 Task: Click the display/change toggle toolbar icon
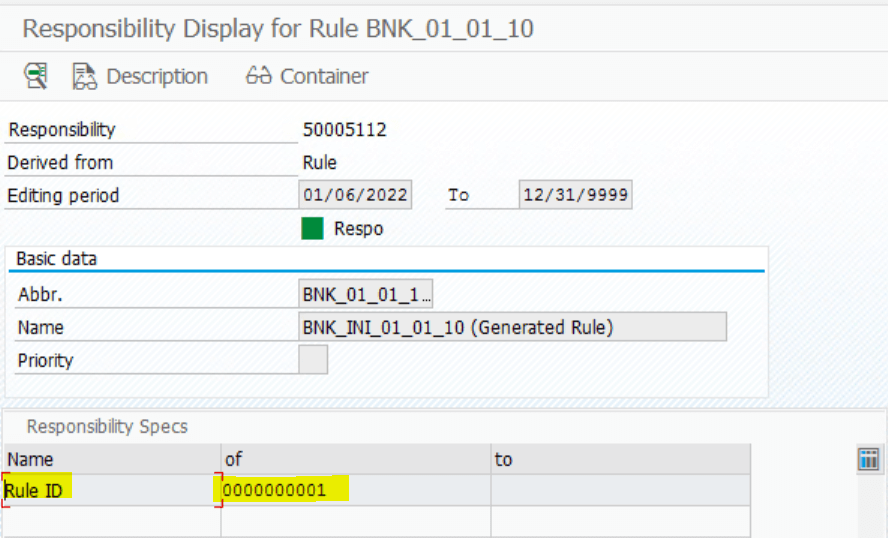(x=36, y=76)
